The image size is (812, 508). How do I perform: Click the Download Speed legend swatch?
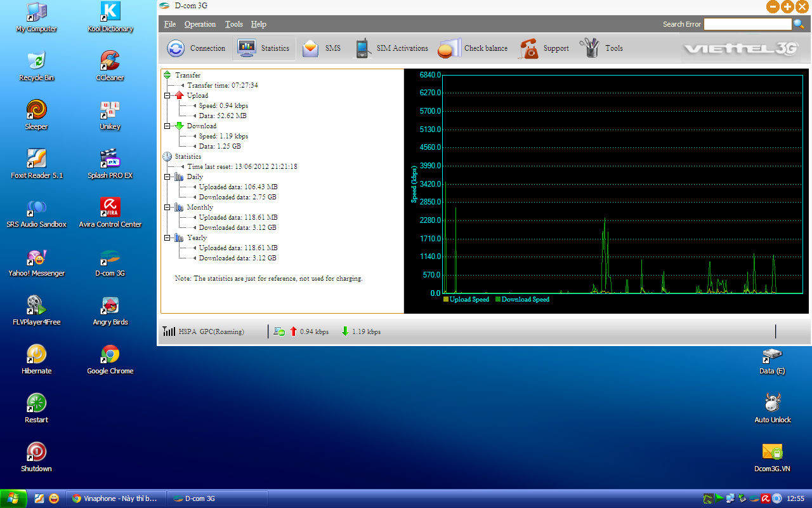pyautogui.click(x=498, y=299)
